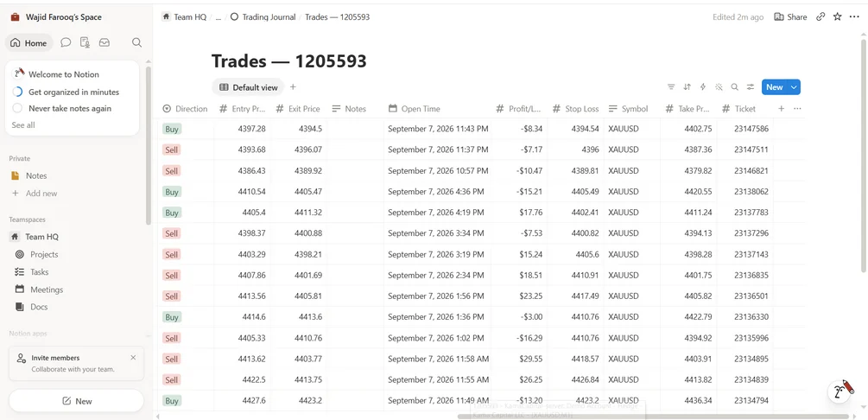Click See all in the onboarding card
The width and height of the screenshot is (868, 420).
point(23,125)
